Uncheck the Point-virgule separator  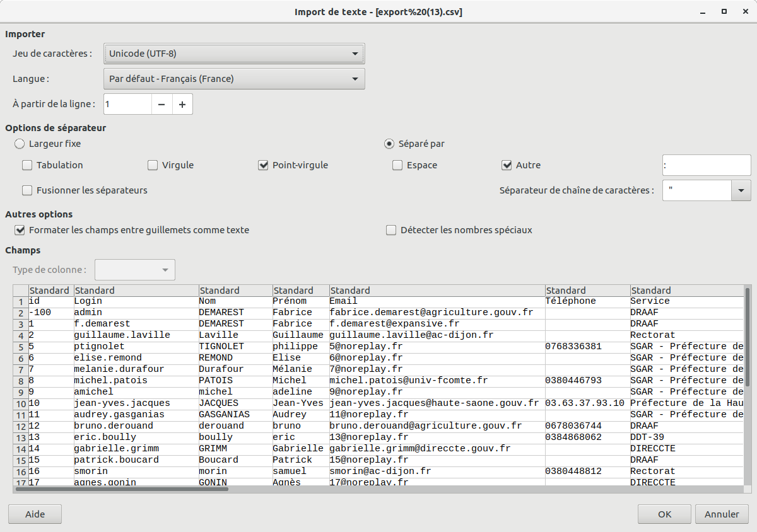264,165
